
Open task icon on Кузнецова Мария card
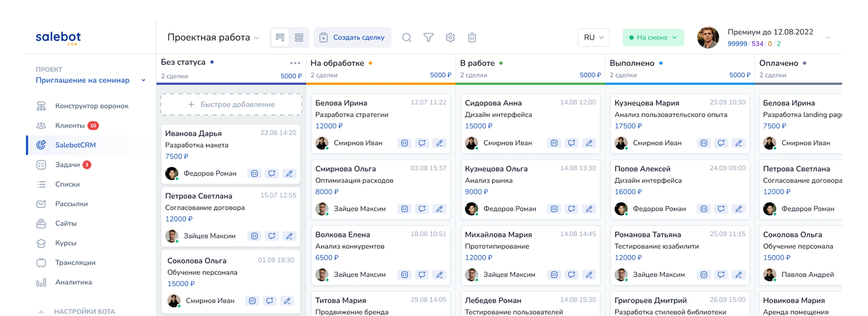coord(704,143)
